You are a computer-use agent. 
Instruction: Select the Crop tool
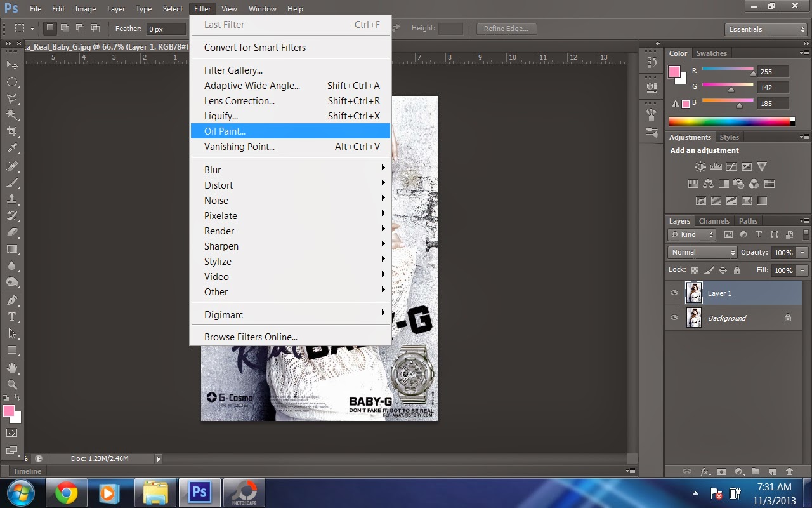tap(12, 131)
